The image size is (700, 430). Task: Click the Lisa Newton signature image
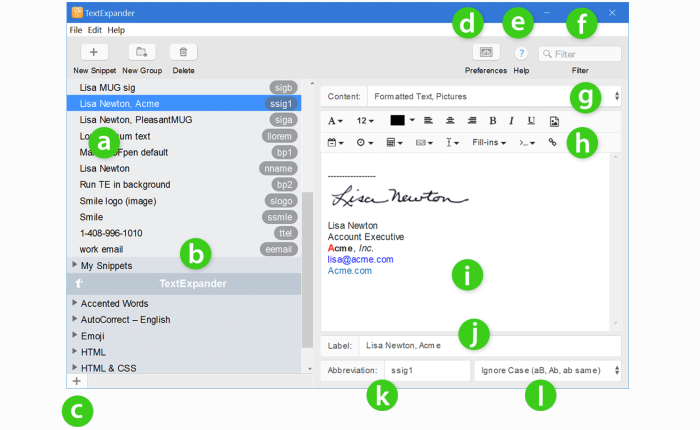(400, 196)
